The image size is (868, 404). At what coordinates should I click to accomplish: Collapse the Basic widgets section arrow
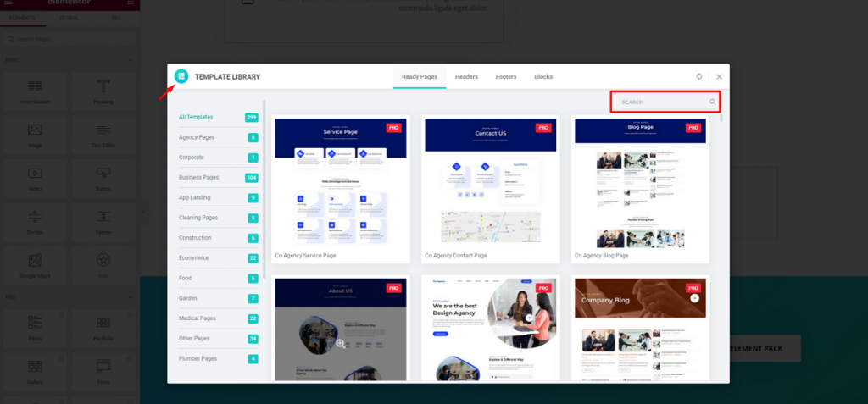pos(131,60)
